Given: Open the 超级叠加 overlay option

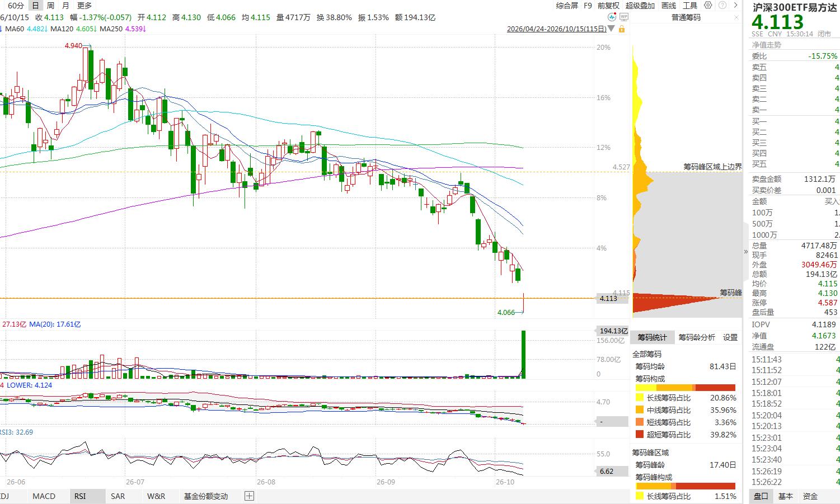Looking at the screenshot, I should [x=640, y=6].
